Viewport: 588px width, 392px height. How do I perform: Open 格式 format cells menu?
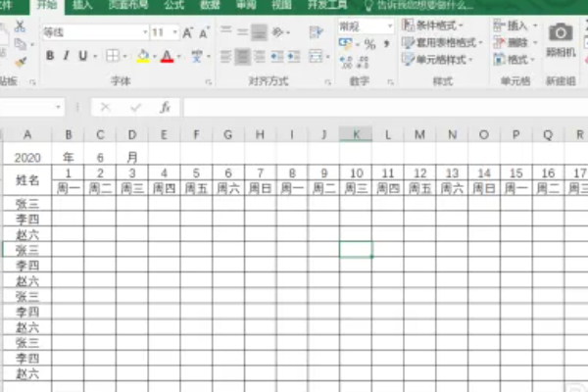pos(514,59)
